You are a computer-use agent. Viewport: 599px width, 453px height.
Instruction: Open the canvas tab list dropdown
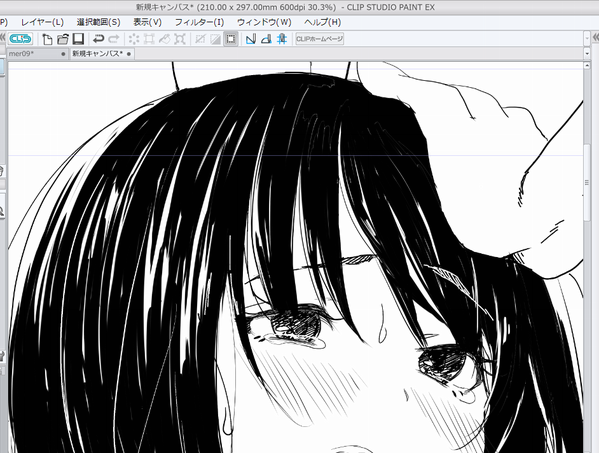click(587, 54)
